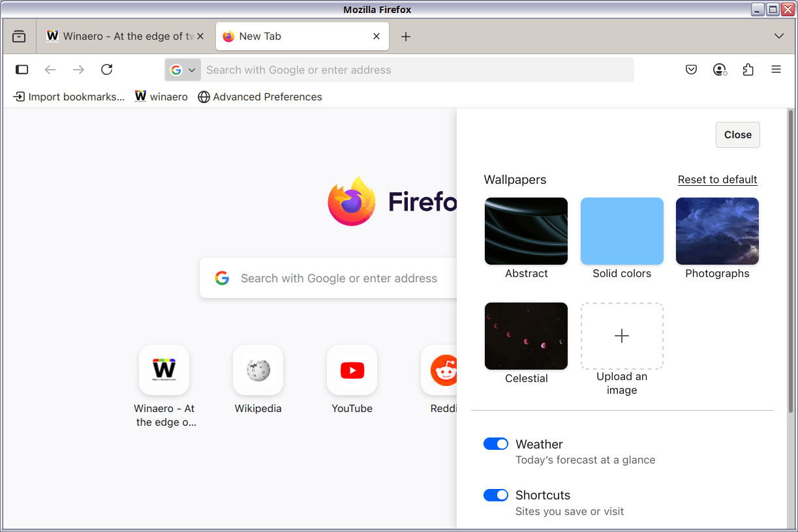Switch to the Winaero tab
798x532 pixels.
(x=121, y=37)
